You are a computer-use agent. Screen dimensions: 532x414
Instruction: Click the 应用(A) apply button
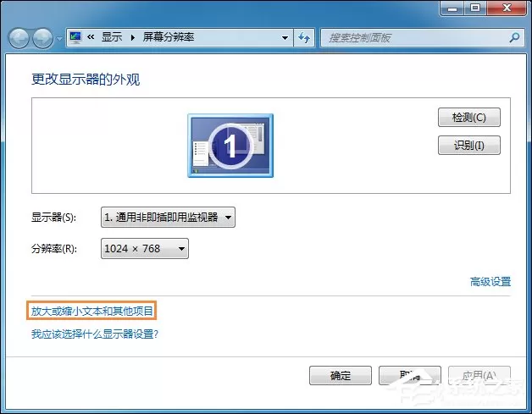click(479, 375)
